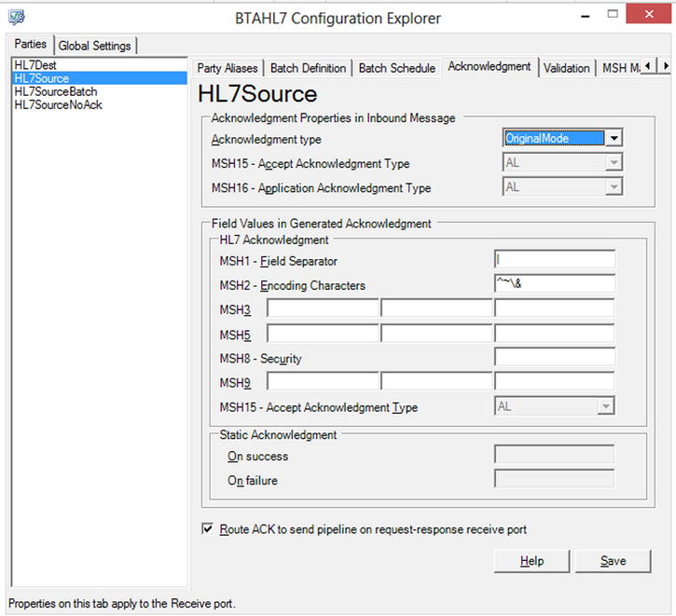The height and width of the screenshot is (616, 676).
Task: Click the second MSH5 input field
Action: point(436,334)
